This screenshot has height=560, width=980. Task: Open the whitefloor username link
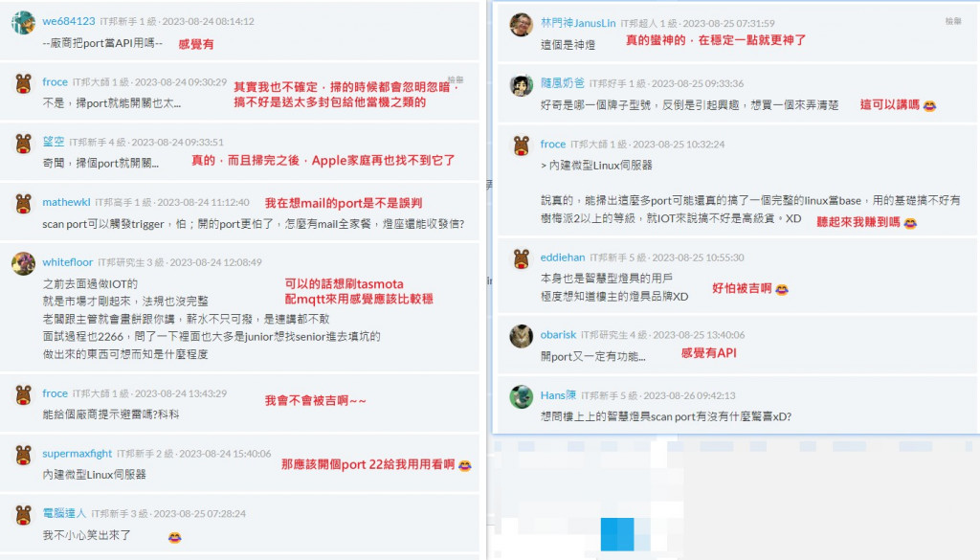[68, 262]
